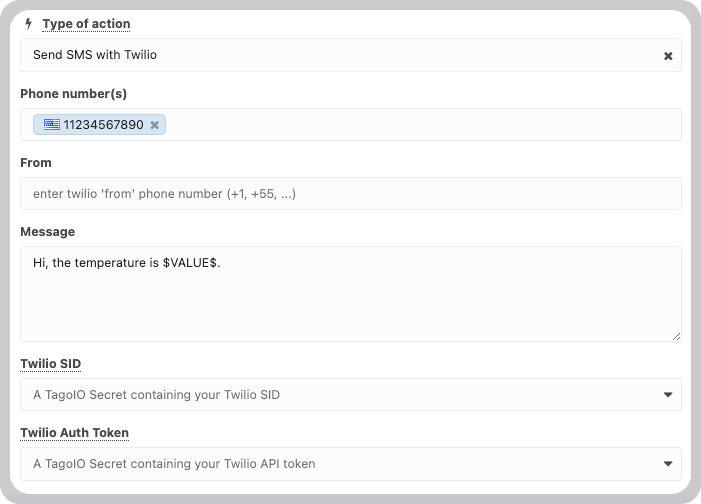The height and width of the screenshot is (504, 701).
Task: Click the Twilio Auth Token label
Action: [75, 432]
